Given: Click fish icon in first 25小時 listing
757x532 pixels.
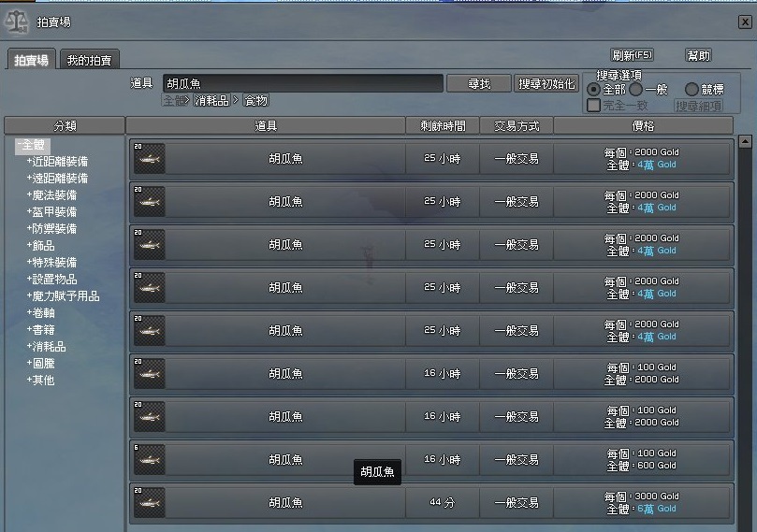Looking at the screenshot, I should (x=149, y=159).
